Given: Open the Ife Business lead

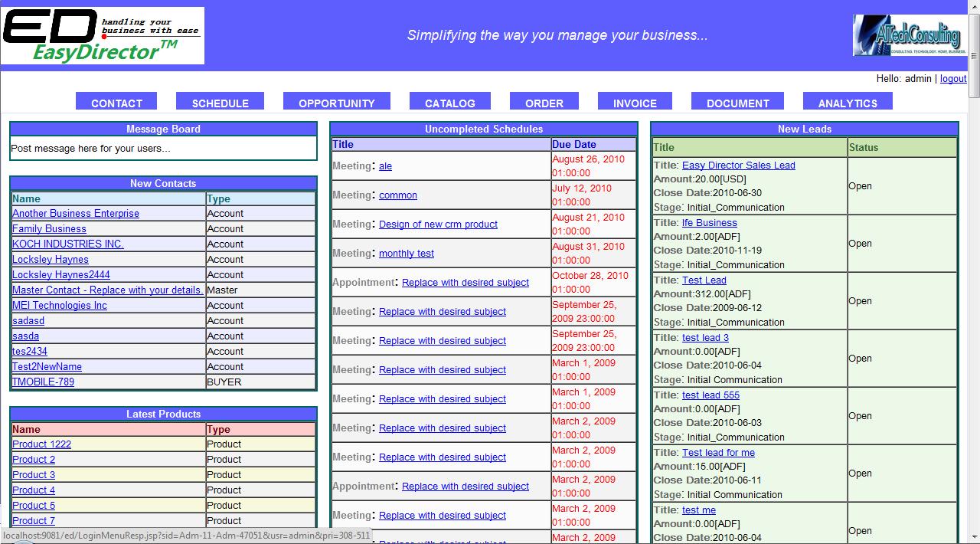Looking at the screenshot, I should [710, 223].
